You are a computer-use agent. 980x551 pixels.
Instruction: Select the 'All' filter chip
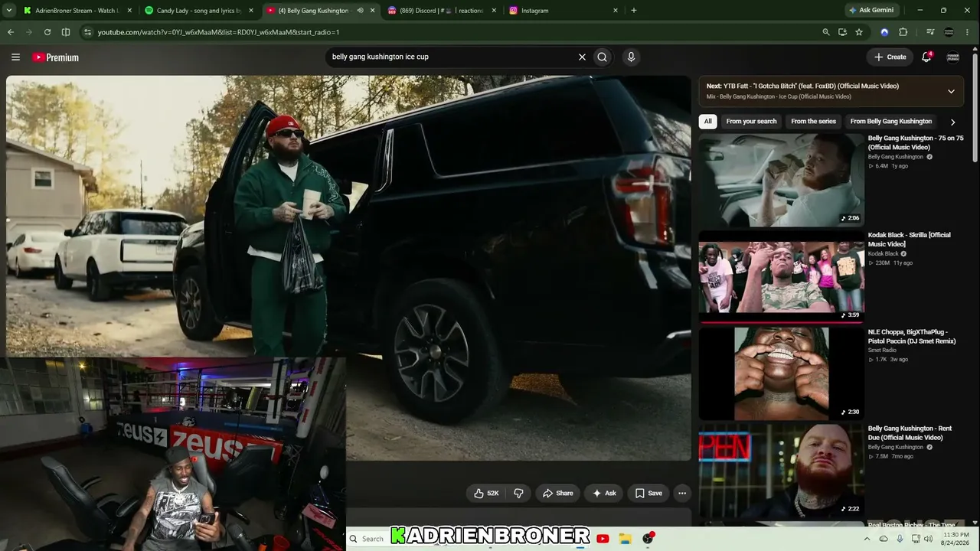708,122
